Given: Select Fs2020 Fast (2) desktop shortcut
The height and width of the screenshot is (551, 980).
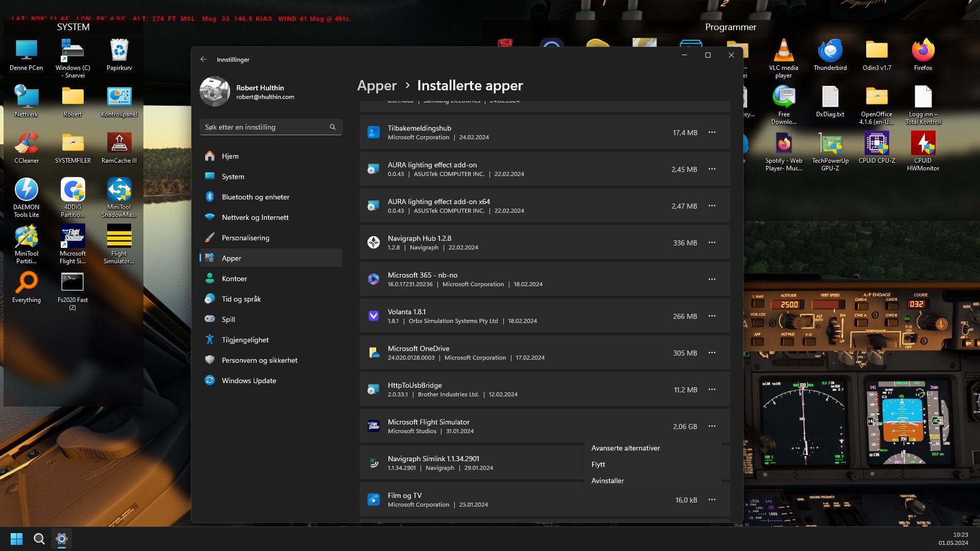Looking at the screenshot, I should click(72, 291).
